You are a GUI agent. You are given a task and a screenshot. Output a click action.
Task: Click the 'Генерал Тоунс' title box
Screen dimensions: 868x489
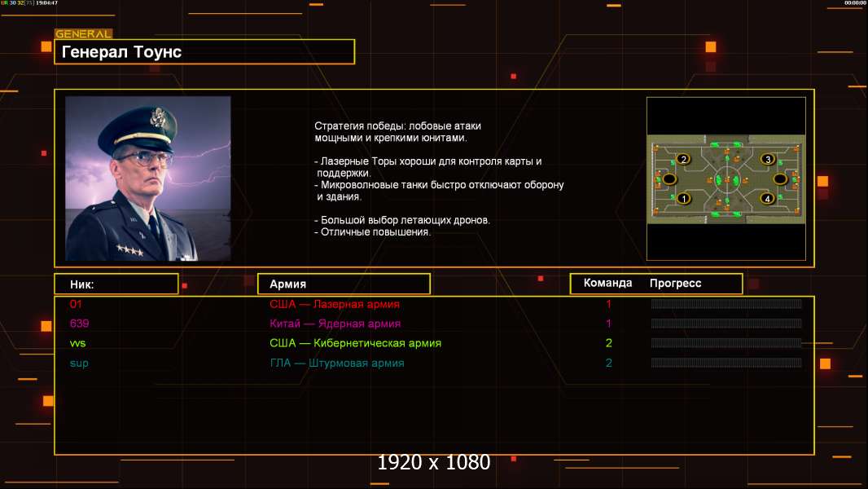204,51
